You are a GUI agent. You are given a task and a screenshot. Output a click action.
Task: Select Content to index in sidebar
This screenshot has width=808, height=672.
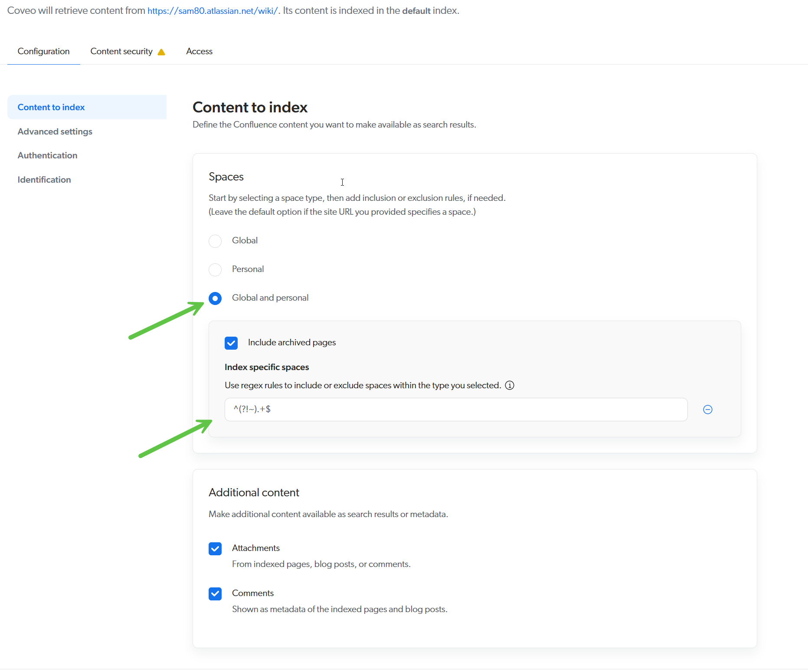point(87,107)
